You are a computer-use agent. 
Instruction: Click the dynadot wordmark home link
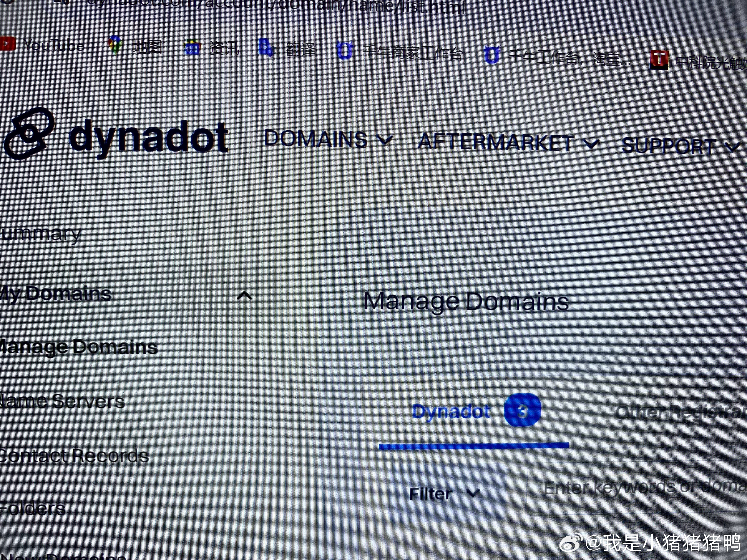(x=149, y=138)
